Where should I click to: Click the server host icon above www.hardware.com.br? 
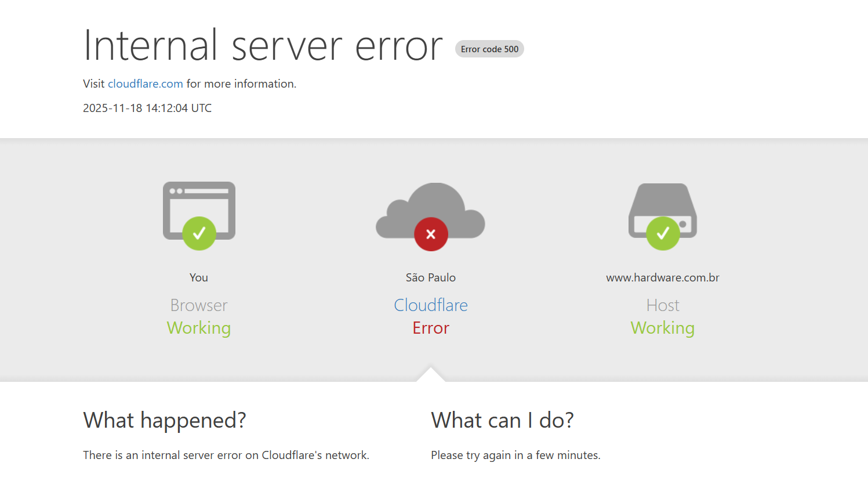pyautogui.click(x=663, y=216)
